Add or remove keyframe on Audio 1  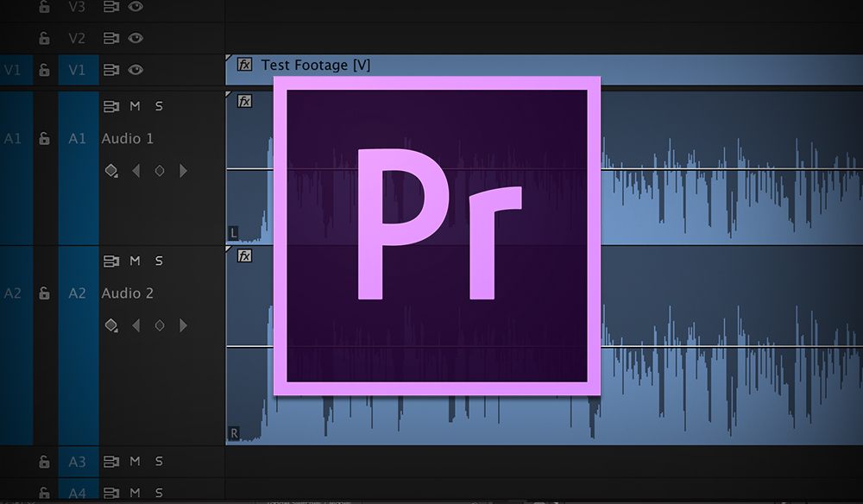[159, 171]
